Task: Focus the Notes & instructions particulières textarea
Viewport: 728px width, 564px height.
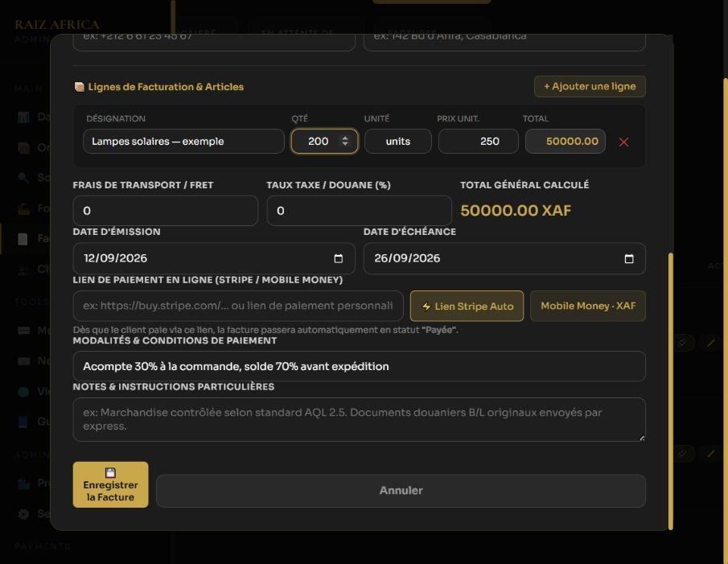Action: point(359,420)
